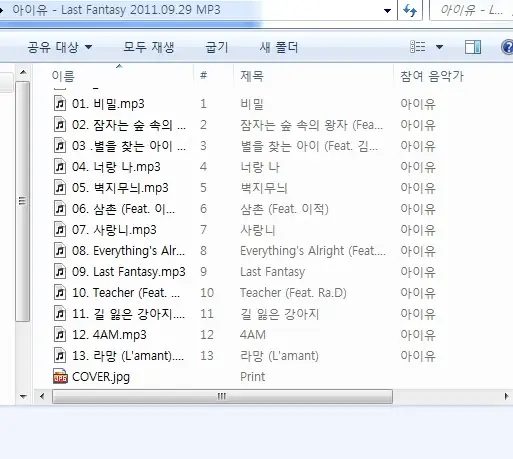513x459 pixels.
Task: Click artist 아이유 in the Last Fantasy row
Action: pos(418,272)
